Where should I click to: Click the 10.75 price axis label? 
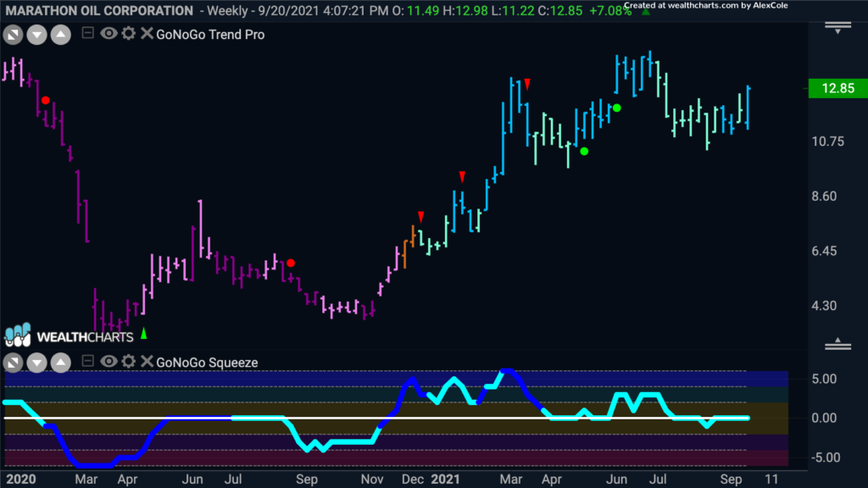tap(828, 141)
